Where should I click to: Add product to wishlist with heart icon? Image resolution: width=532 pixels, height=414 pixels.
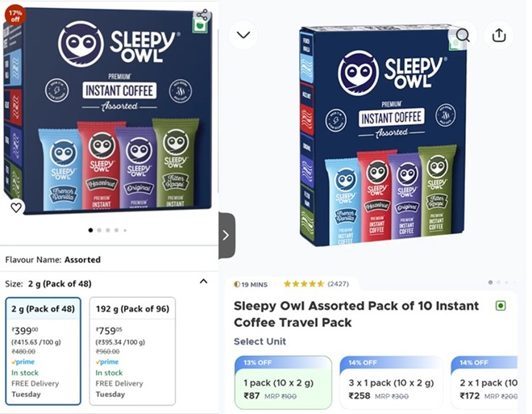pyautogui.click(x=16, y=207)
